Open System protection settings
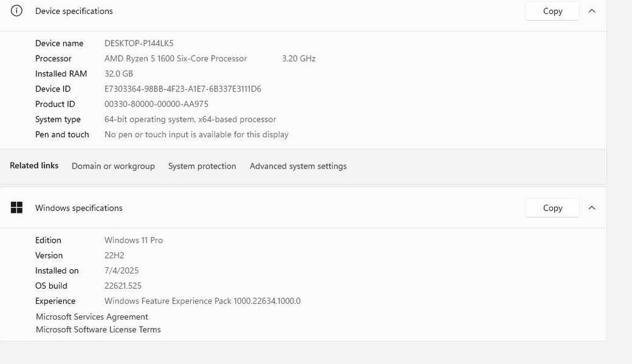 (202, 166)
